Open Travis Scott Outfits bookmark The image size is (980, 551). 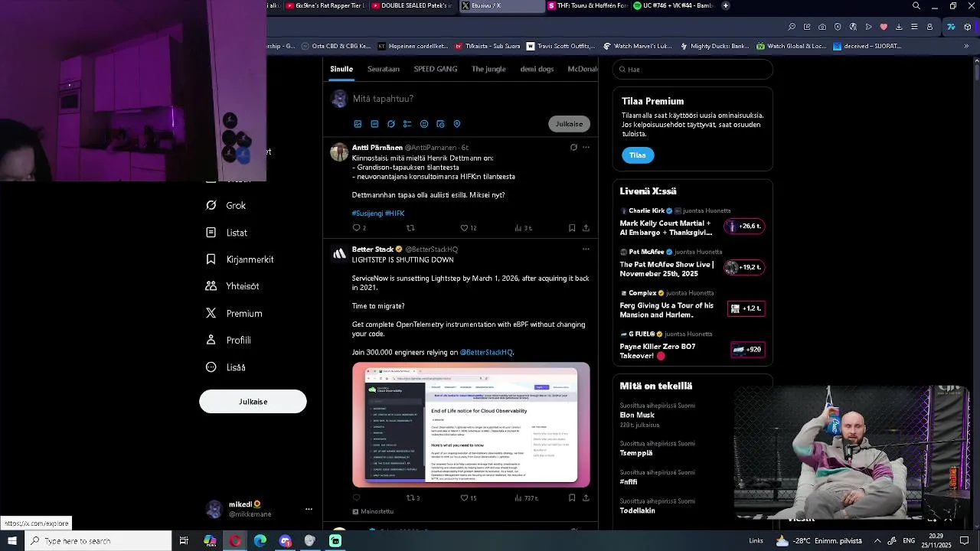pyautogui.click(x=560, y=46)
